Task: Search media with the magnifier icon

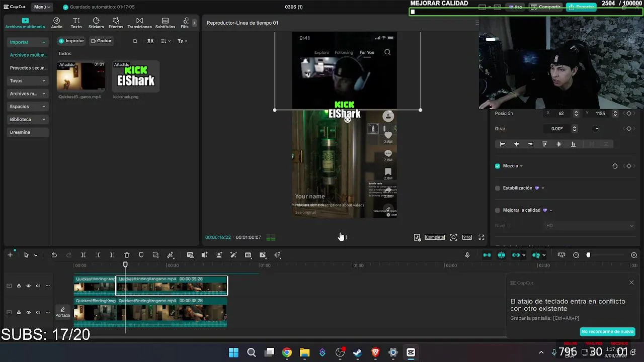Action: [x=135, y=41]
